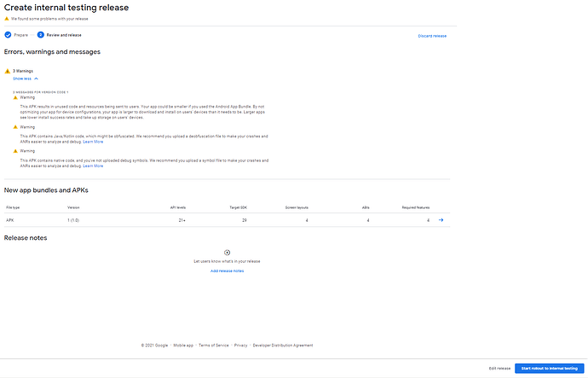Click the circular icon above the release notes hint
The image size is (588, 378).
[227, 252]
